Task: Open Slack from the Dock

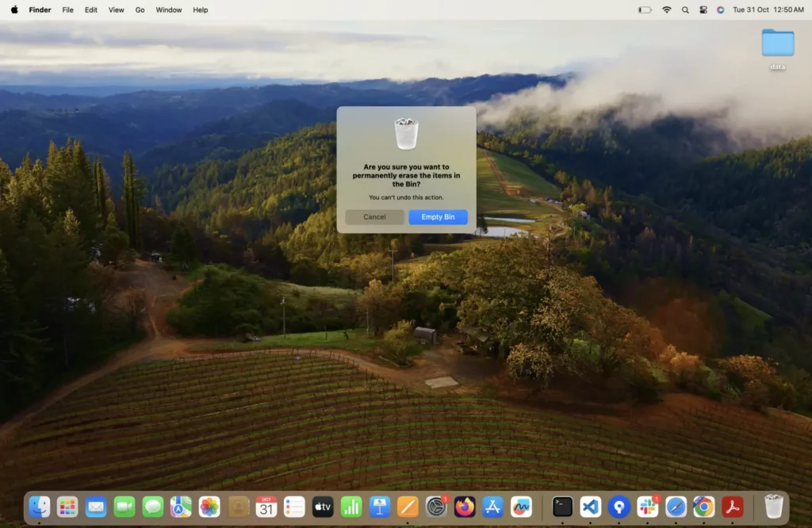Action: coord(647,507)
